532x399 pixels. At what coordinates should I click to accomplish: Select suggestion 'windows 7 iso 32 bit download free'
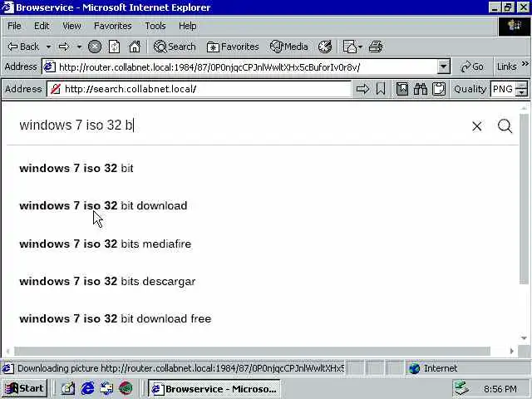[116, 318]
